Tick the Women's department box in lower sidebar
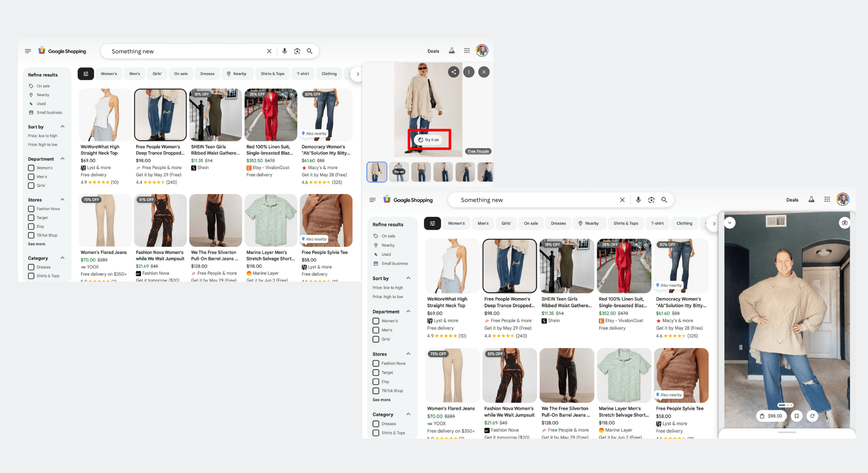This screenshot has height=473, width=868. point(376,321)
